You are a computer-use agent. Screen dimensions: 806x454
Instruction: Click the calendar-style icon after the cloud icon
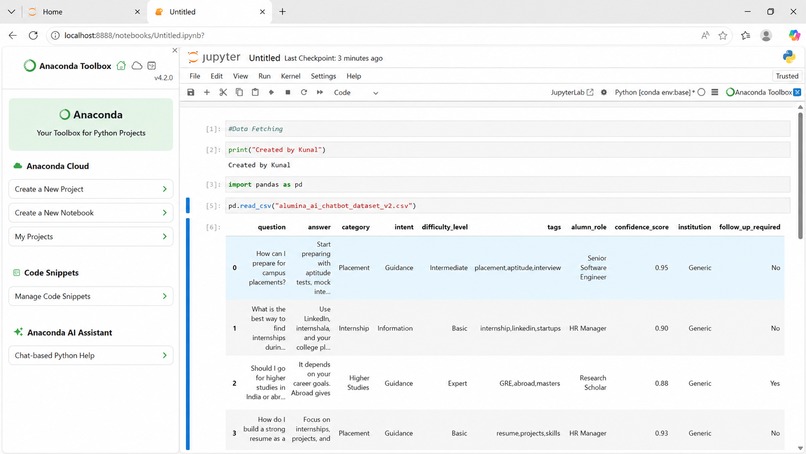pyautogui.click(x=152, y=66)
